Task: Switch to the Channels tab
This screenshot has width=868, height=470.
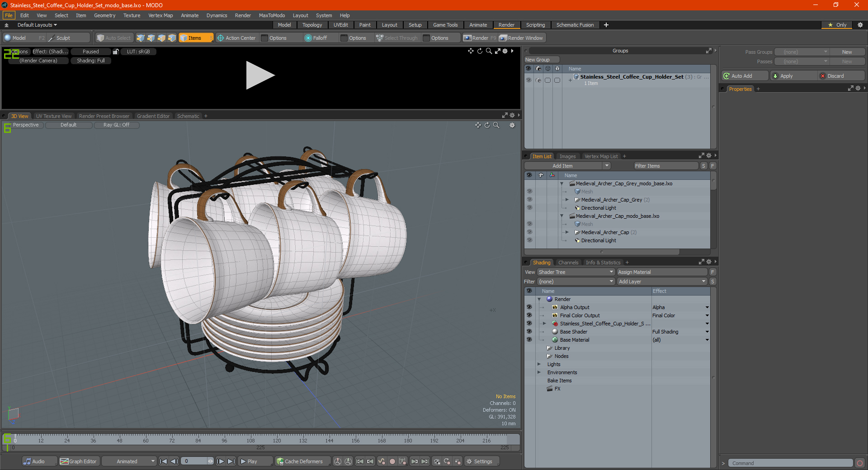Action: [x=568, y=263]
